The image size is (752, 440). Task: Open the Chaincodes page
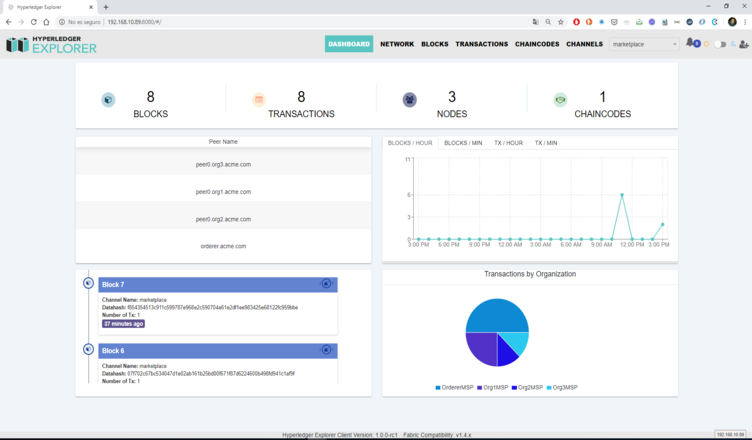point(537,44)
